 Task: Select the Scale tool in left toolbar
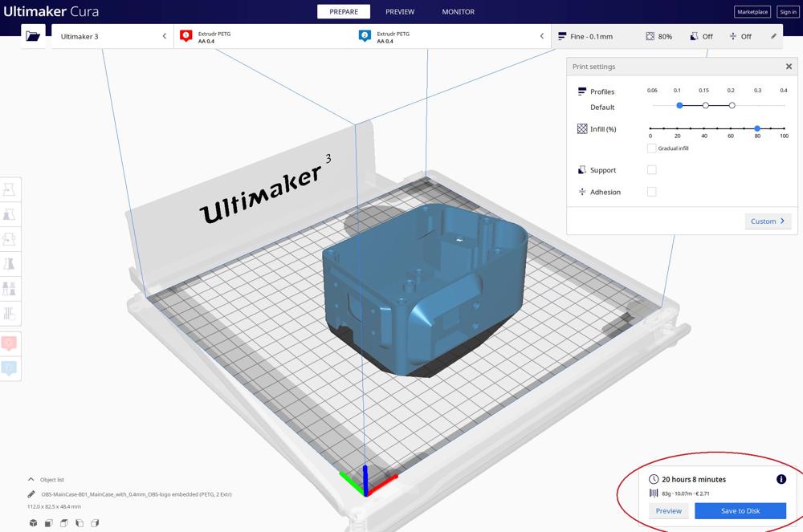9,214
